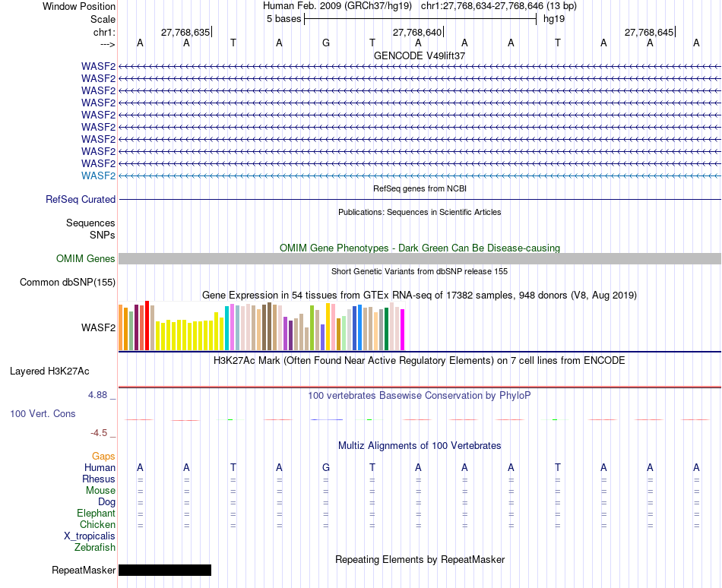Click the WASF2 label beside GTEx bars
Screen dimensions: 722x588
(x=98, y=327)
